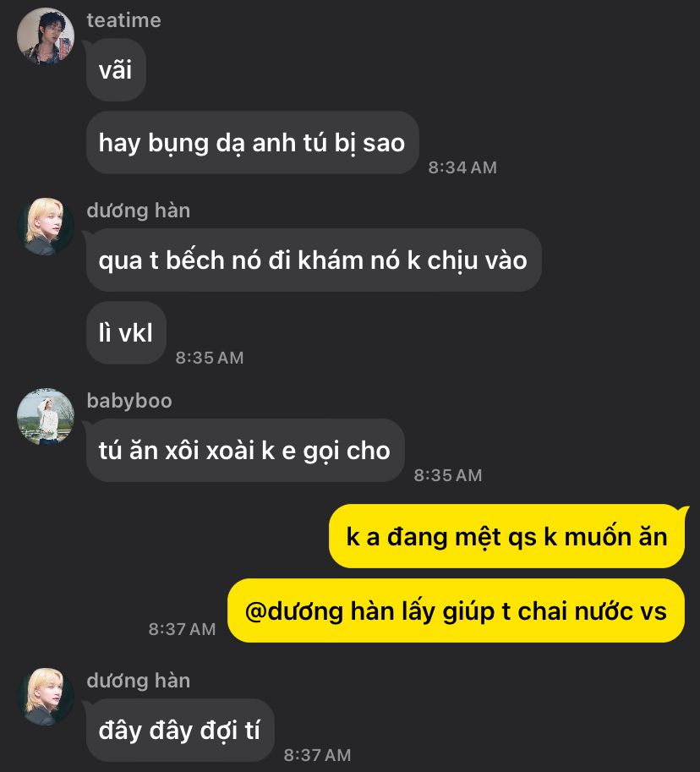Tap the 8:35 AM timestamp after "lì vkl"
This screenshot has height=772, width=700.
pos(210,358)
